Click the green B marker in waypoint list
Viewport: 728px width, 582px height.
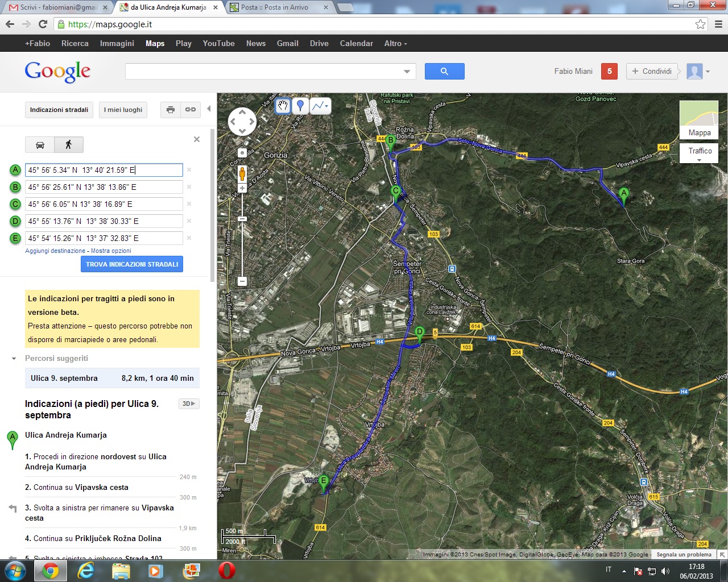click(x=15, y=187)
